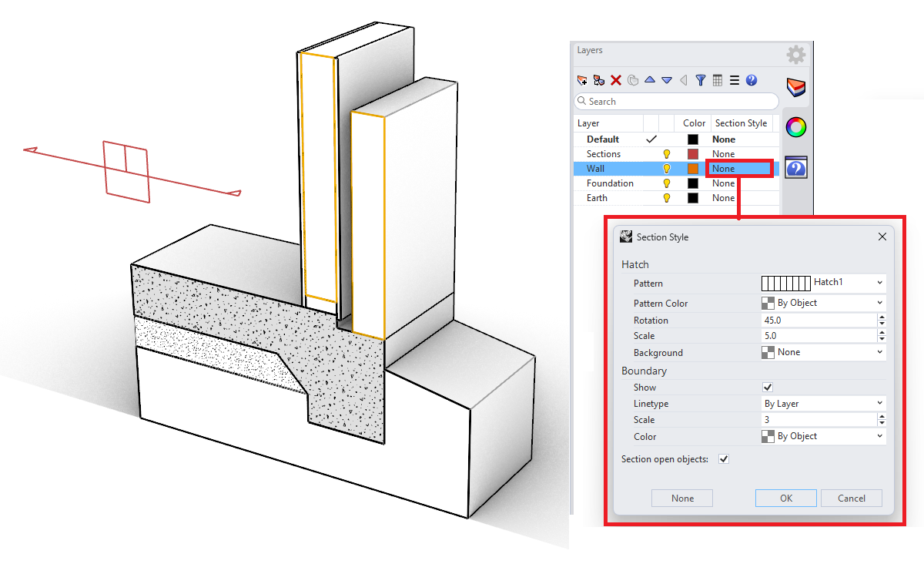
Task: Delete the selected Wall layer
Action: click(616, 79)
